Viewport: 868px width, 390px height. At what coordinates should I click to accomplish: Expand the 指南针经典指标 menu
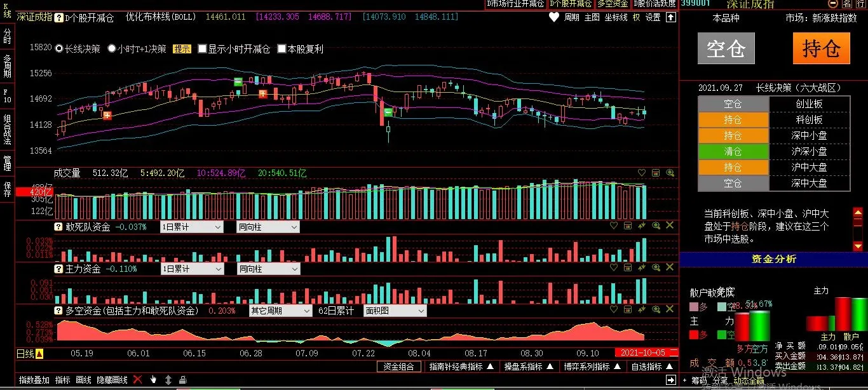click(461, 366)
